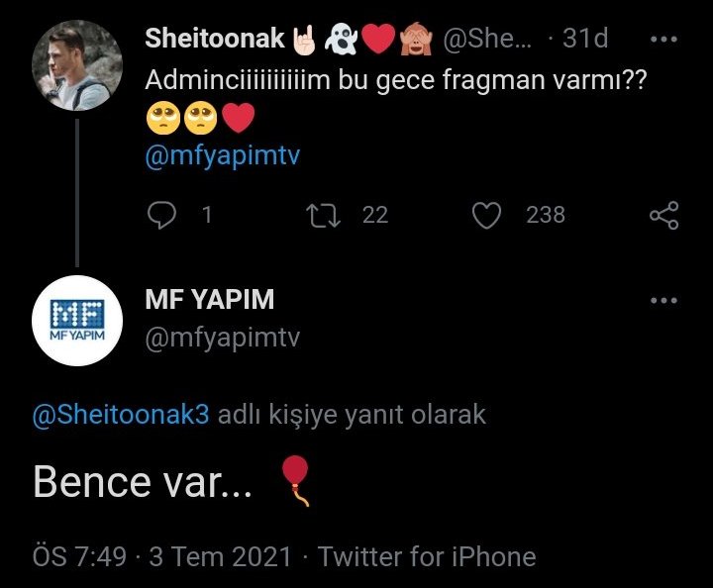713x588 pixels.
Task: Click the reply comment icon
Action: point(161,215)
